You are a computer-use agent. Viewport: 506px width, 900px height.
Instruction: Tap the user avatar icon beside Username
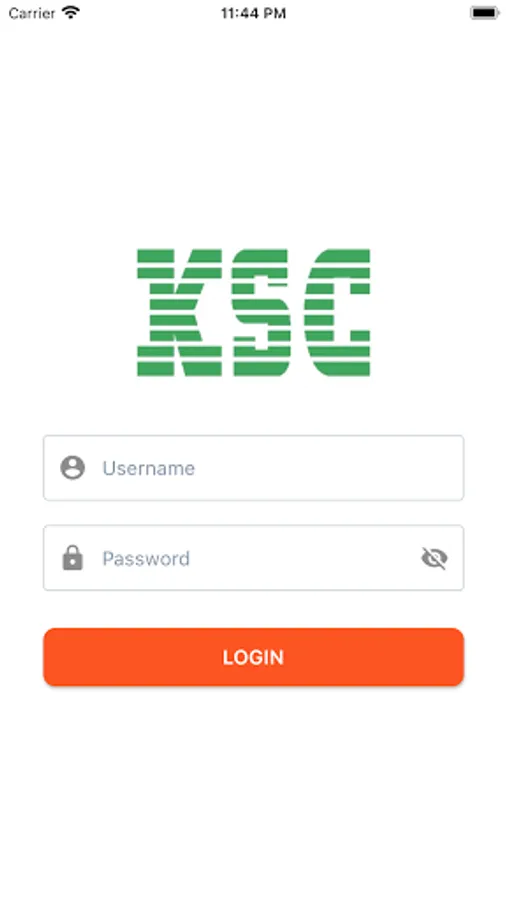click(x=73, y=468)
